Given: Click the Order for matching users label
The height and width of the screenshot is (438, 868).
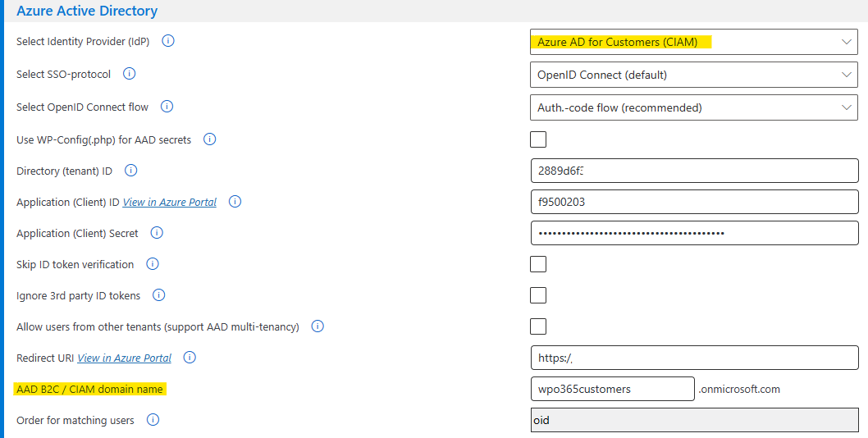Looking at the screenshot, I should pyautogui.click(x=75, y=420).
